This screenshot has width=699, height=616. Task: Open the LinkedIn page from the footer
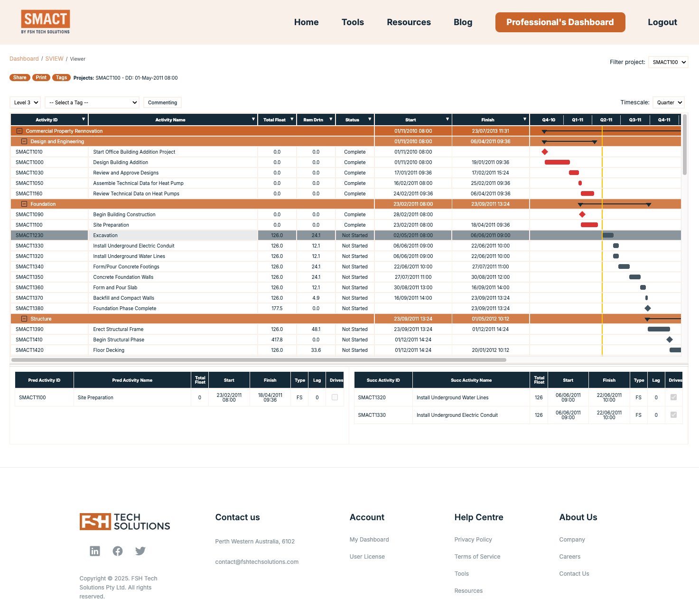tap(94, 551)
